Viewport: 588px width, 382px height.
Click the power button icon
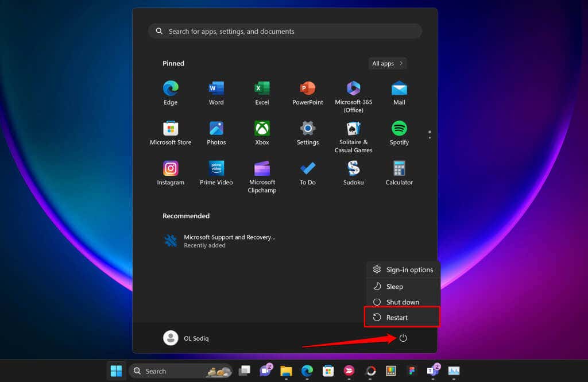coord(403,338)
